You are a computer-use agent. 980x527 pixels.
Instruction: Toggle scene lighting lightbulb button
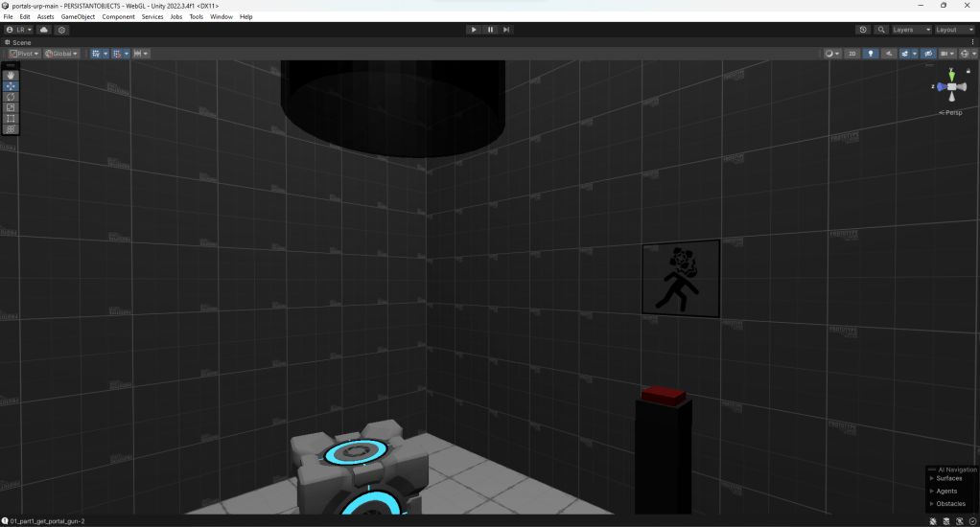click(871, 54)
